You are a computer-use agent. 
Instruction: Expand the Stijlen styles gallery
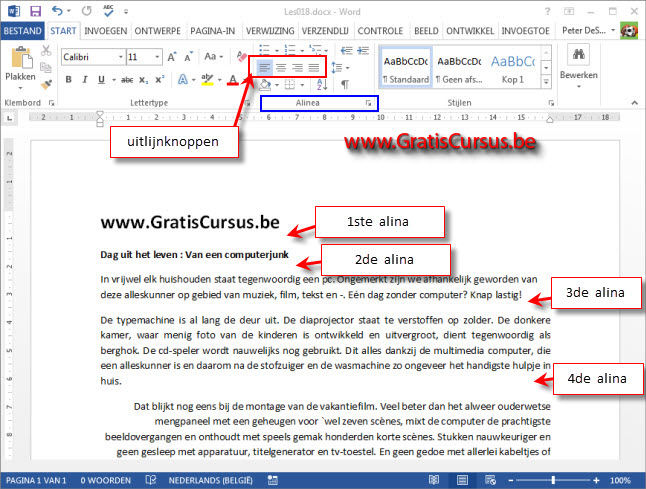pos(546,82)
